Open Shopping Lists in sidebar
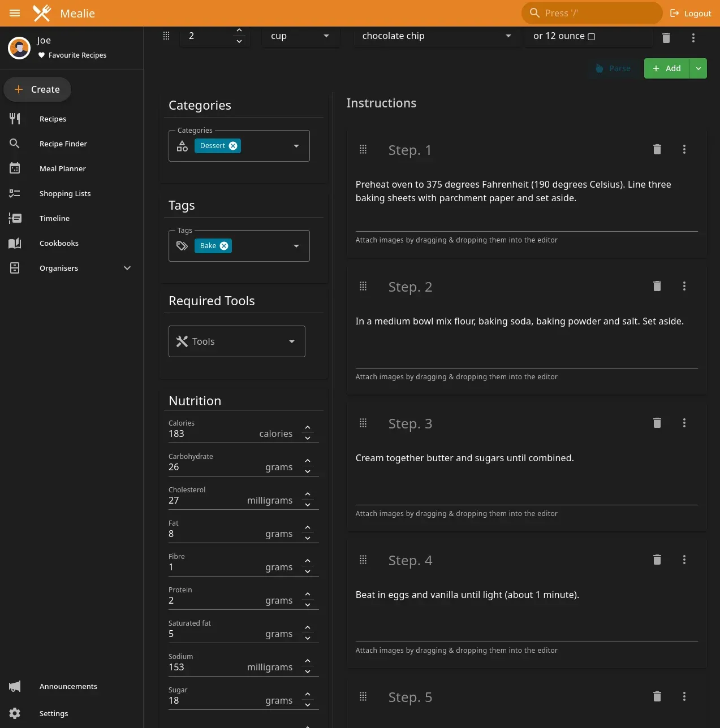720x728 pixels. pyautogui.click(x=71, y=193)
